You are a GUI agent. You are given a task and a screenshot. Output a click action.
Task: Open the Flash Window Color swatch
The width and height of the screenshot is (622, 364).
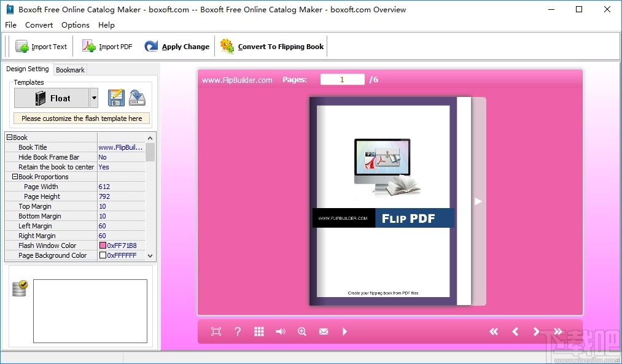pyautogui.click(x=104, y=246)
